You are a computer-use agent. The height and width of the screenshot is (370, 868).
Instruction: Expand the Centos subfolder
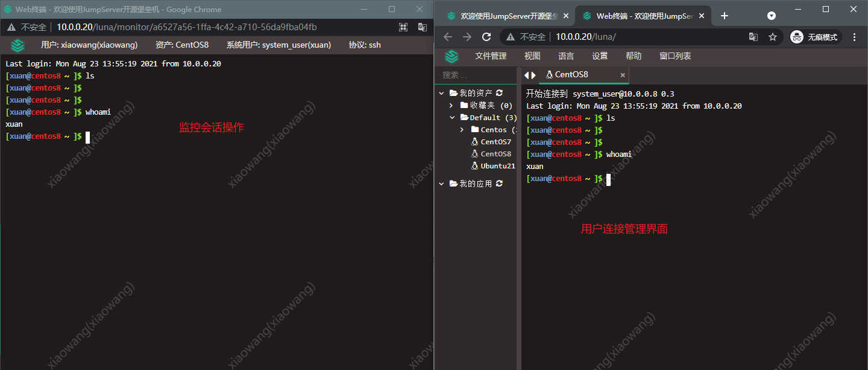(x=462, y=130)
